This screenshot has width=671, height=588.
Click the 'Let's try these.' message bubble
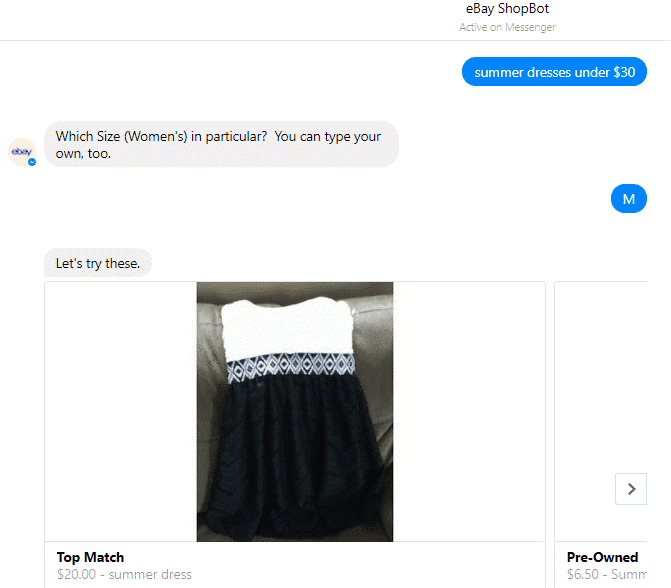click(x=98, y=263)
